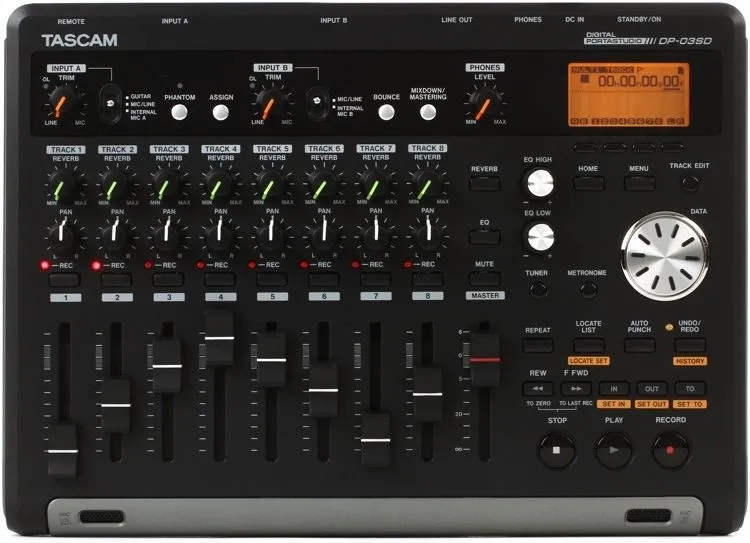This screenshot has width=750, height=543.
Task: Click the F FWD fast-forward button
Action: 576,388
